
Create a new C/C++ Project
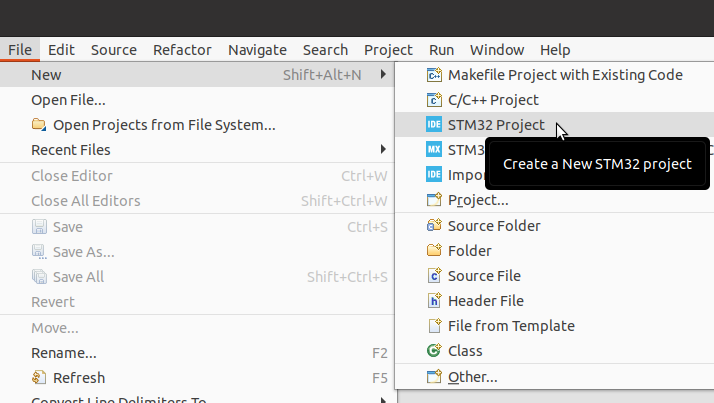point(555,100)
